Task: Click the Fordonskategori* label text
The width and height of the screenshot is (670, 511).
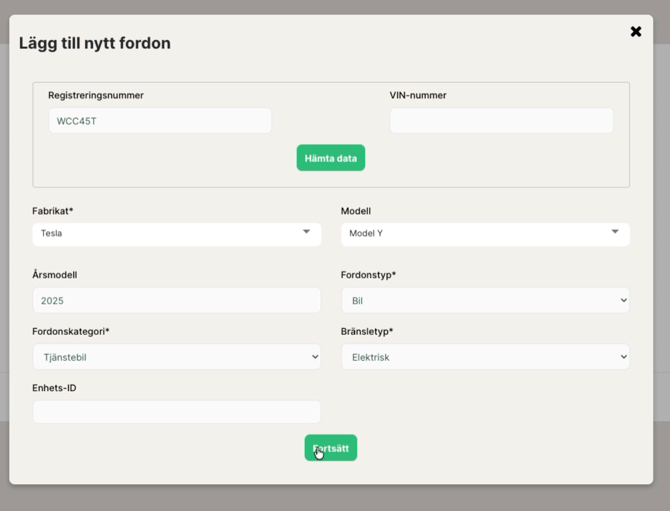Action: coord(71,331)
